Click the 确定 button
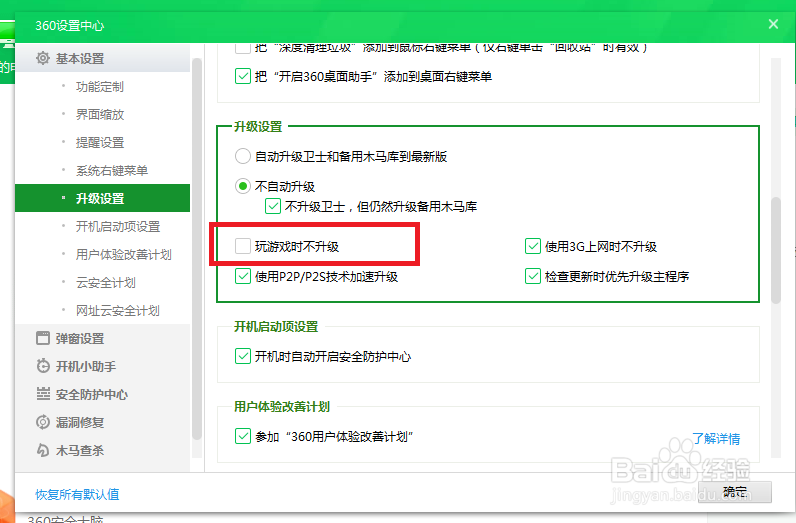Viewport: 796px width, 523px height. 735,492
